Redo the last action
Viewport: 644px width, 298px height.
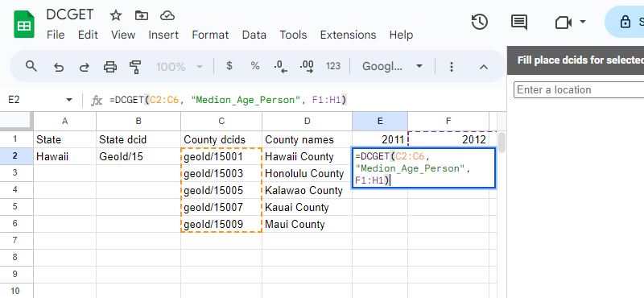pos(85,66)
